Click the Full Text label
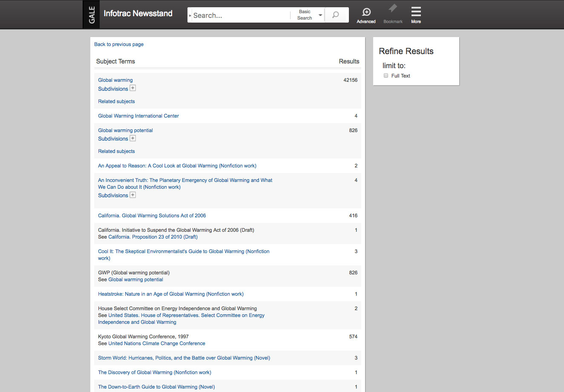The image size is (564, 392). [x=400, y=76]
